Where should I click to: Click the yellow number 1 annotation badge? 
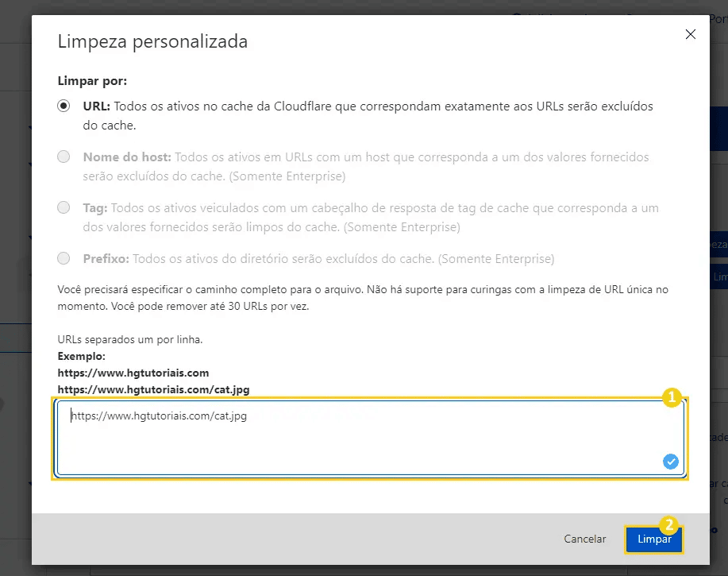672,398
